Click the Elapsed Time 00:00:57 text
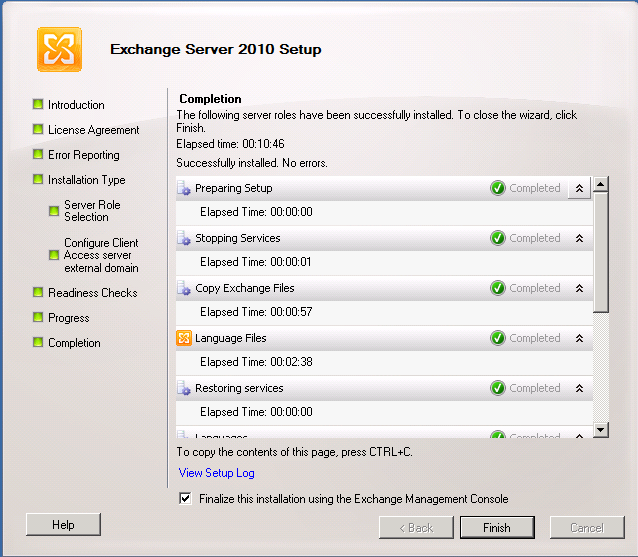This screenshot has width=638, height=557. [256, 312]
